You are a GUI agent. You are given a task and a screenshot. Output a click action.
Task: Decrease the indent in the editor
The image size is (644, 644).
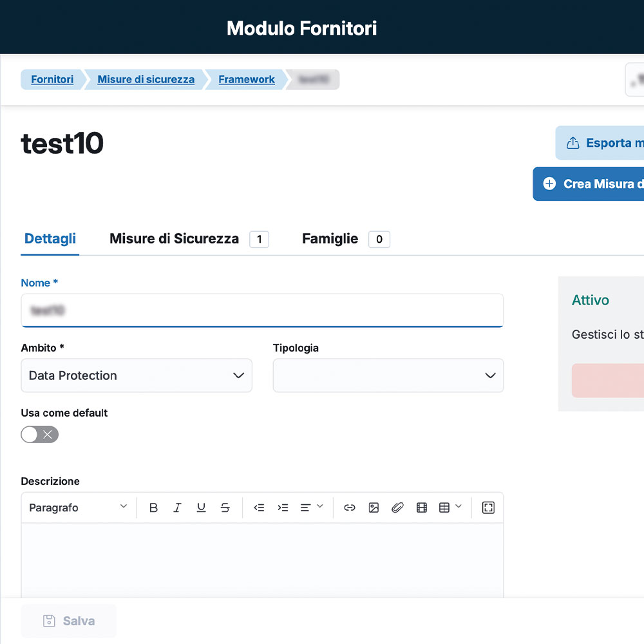[259, 508]
